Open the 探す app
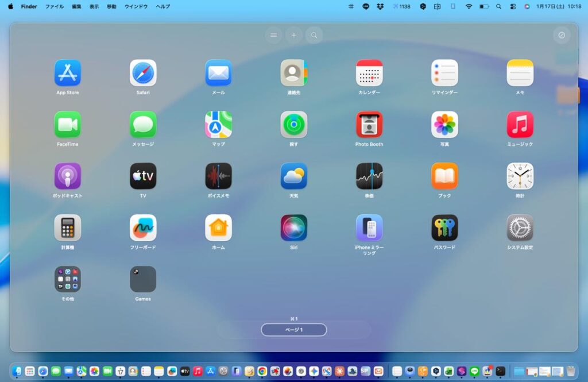This screenshot has width=588, height=382. click(x=294, y=125)
